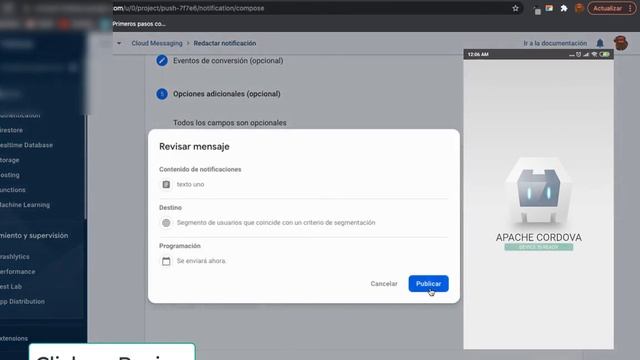This screenshot has height=360, width=640.
Task: Open notifications bell icon
Action: click(600, 43)
